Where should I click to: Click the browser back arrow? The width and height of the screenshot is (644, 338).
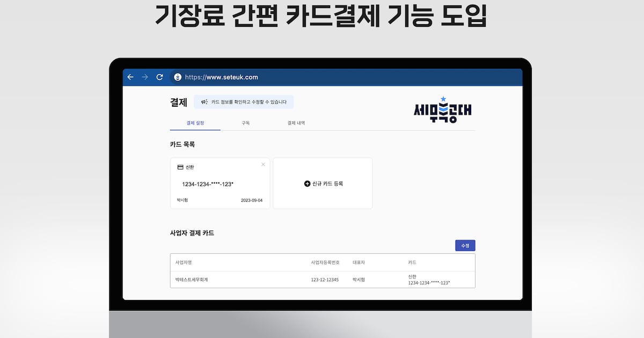point(130,77)
